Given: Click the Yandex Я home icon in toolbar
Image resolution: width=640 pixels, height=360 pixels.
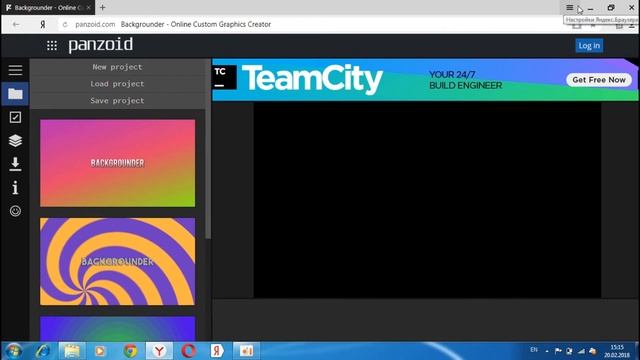Looking at the screenshot, I should tap(42, 24).
